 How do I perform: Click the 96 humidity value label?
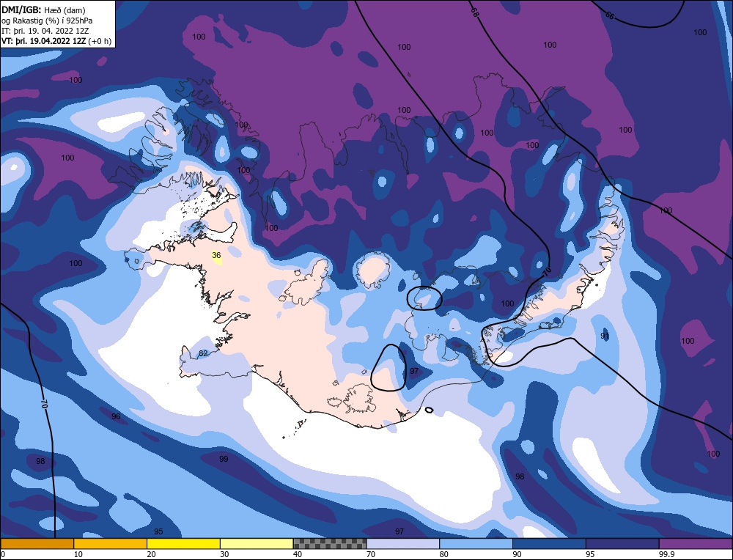tap(116, 416)
